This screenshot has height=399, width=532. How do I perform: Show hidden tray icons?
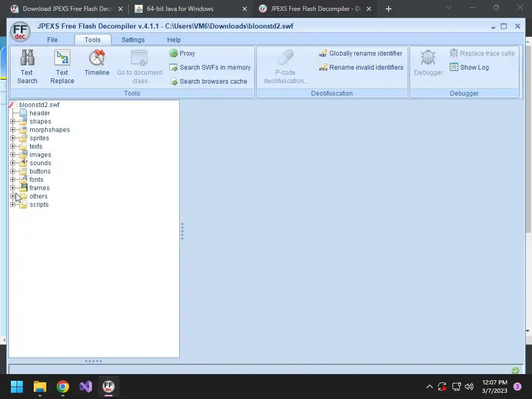pyautogui.click(x=430, y=387)
